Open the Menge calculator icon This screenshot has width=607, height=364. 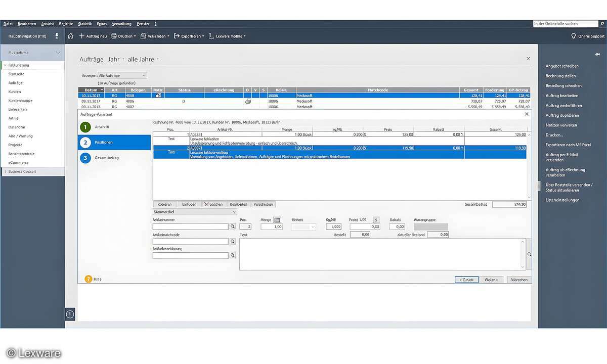(277, 219)
